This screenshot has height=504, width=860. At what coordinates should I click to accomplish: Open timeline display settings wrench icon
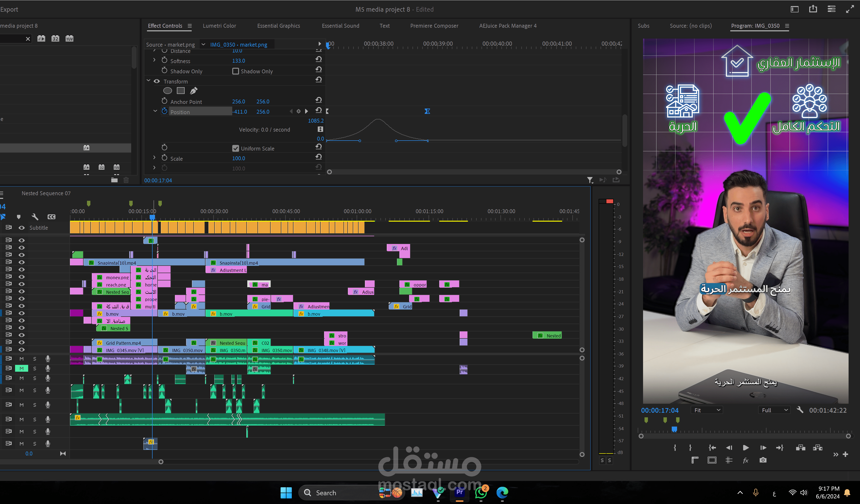(35, 217)
